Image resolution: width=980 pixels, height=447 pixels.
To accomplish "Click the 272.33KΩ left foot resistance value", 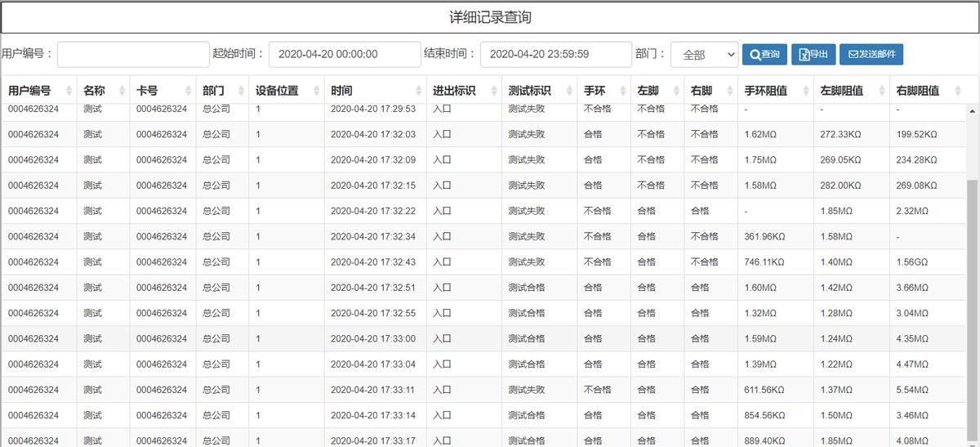I will [x=841, y=134].
